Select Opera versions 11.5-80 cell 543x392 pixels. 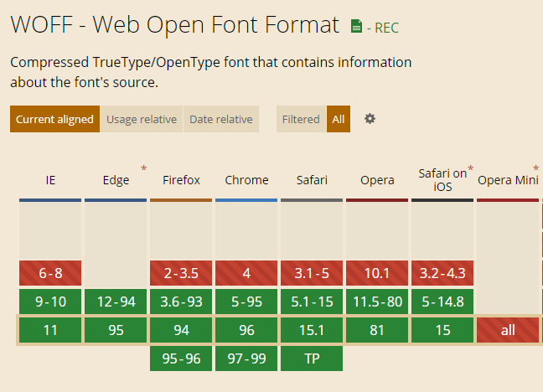click(377, 302)
